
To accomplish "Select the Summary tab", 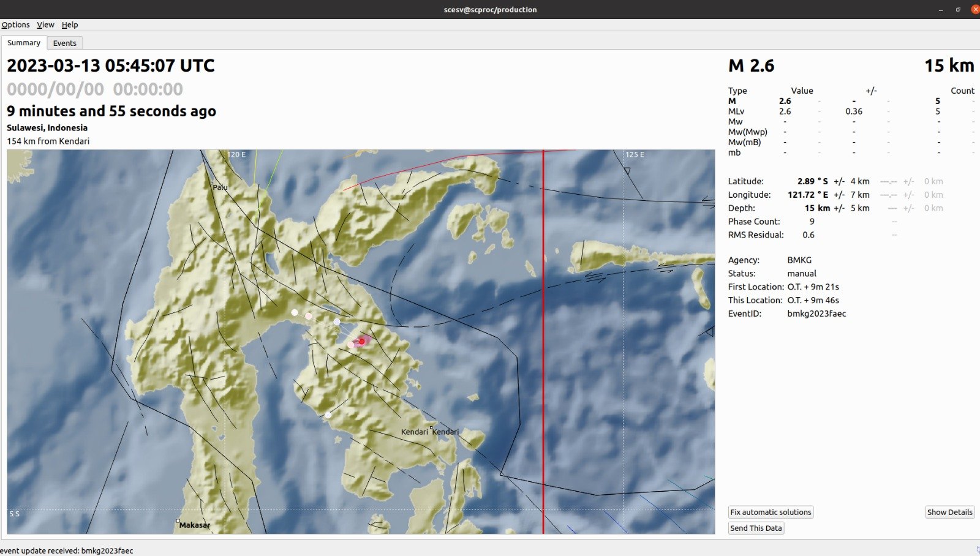I will 24,43.
